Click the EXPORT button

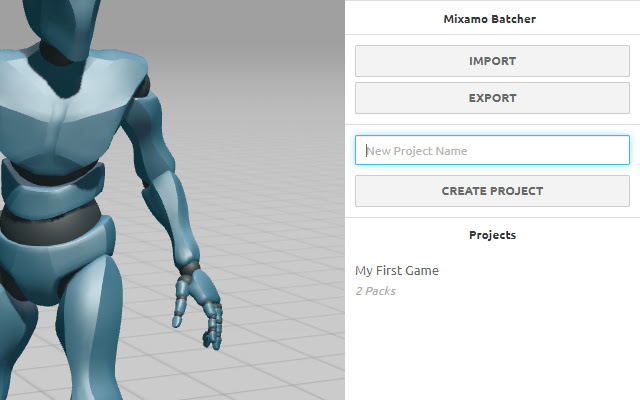pyautogui.click(x=492, y=98)
